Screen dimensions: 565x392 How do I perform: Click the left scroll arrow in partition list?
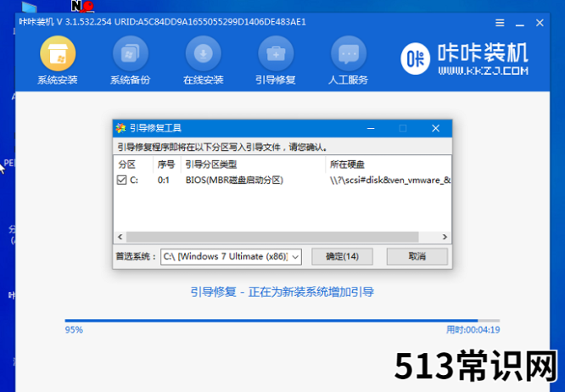point(120,237)
